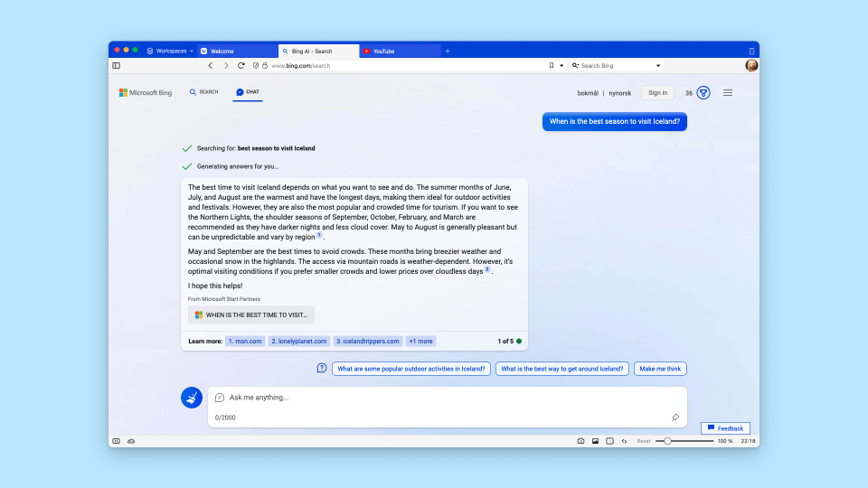Open a new tab with plus icon
Screen dimensions: 868x488
(x=448, y=51)
